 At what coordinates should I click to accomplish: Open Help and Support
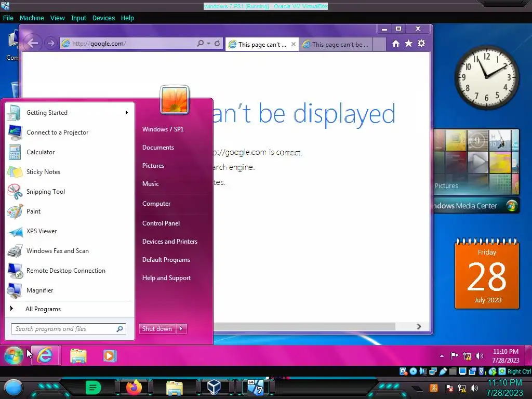click(166, 278)
